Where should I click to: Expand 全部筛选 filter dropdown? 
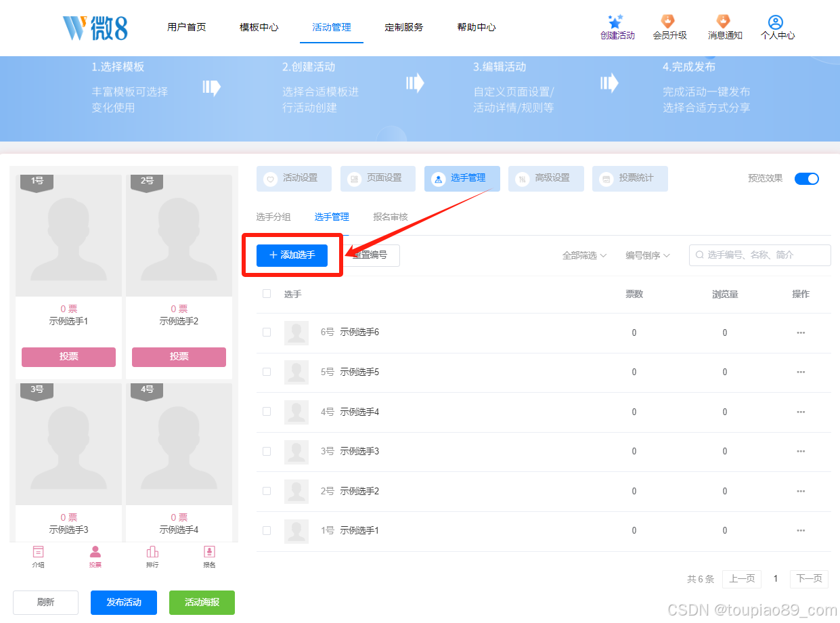(x=584, y=255)
